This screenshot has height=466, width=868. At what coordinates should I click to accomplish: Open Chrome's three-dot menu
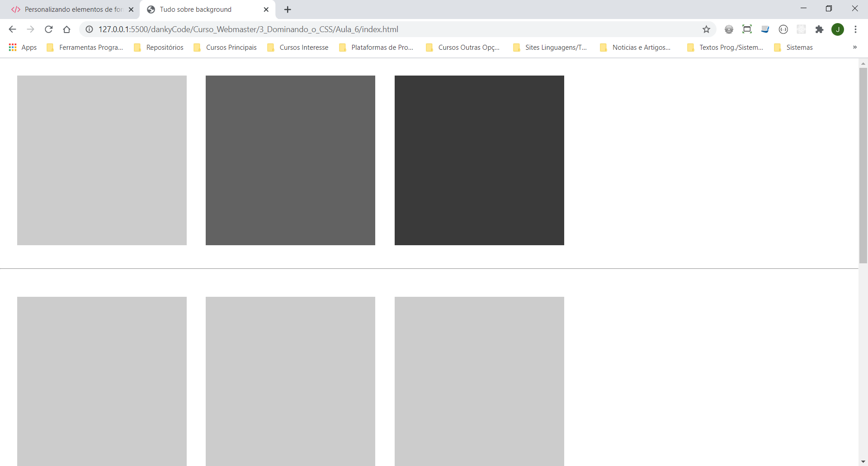[x=855, y=29]
